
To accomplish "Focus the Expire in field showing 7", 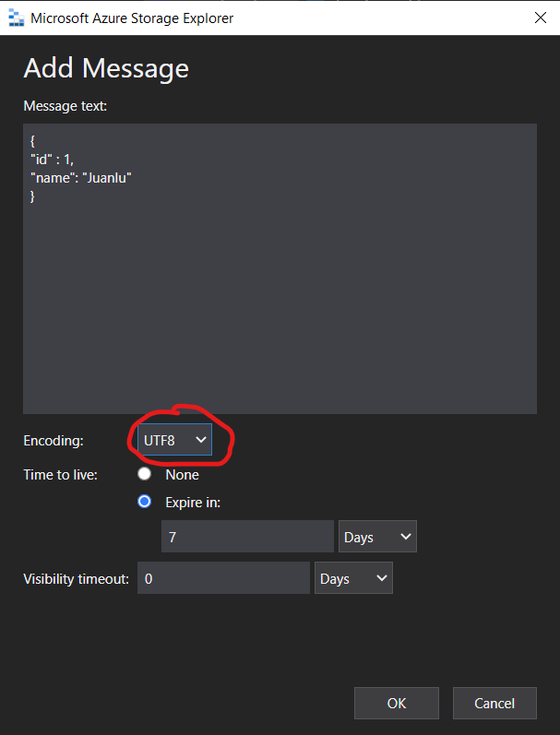I will (246, 537).
